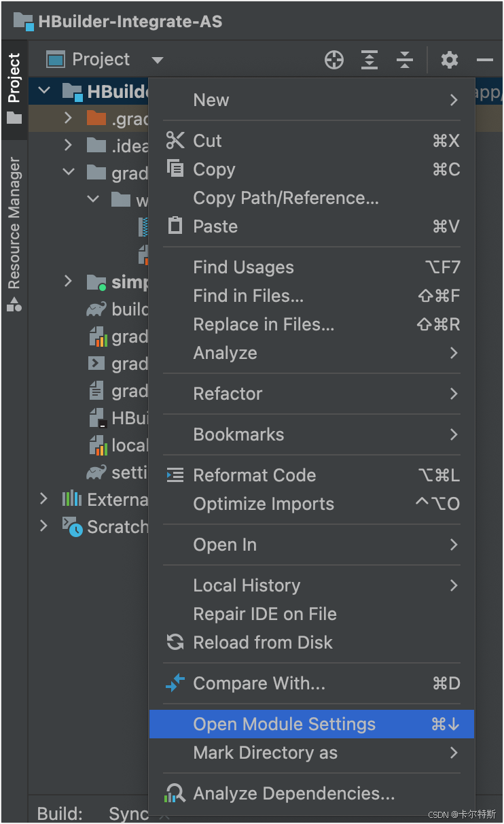Hide the Project panel with minus icon
The image size is (504, 824).
485,60
